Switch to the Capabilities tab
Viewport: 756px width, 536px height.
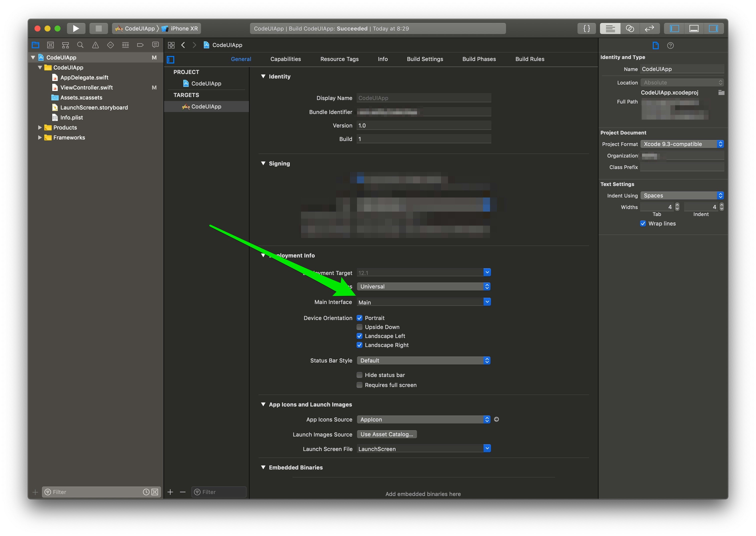pos(285,59)
